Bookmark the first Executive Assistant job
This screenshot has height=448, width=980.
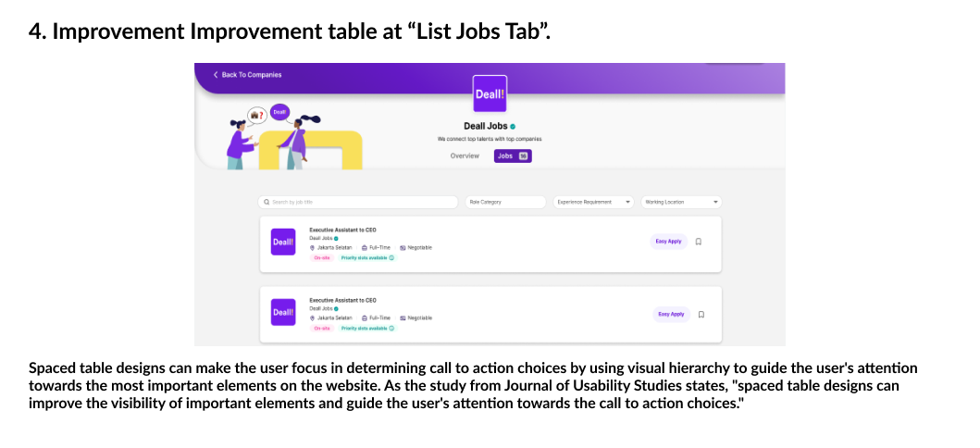click(x=699, y=242)
